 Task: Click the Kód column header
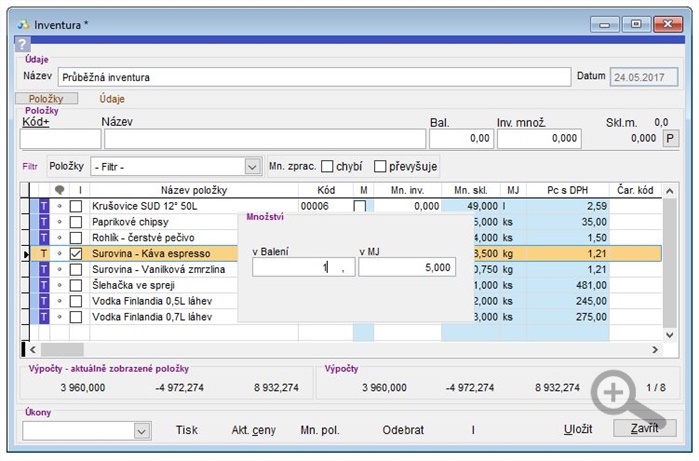[326, 190]
